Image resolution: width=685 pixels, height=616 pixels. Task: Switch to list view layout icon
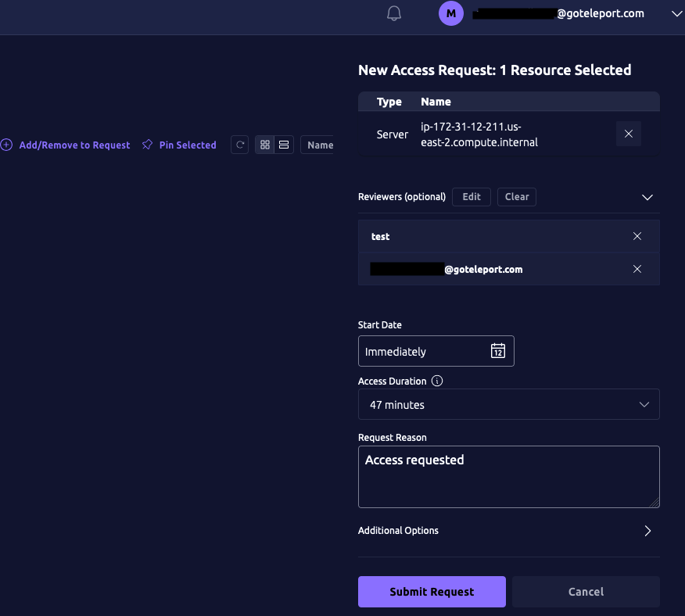coord(284,145)
